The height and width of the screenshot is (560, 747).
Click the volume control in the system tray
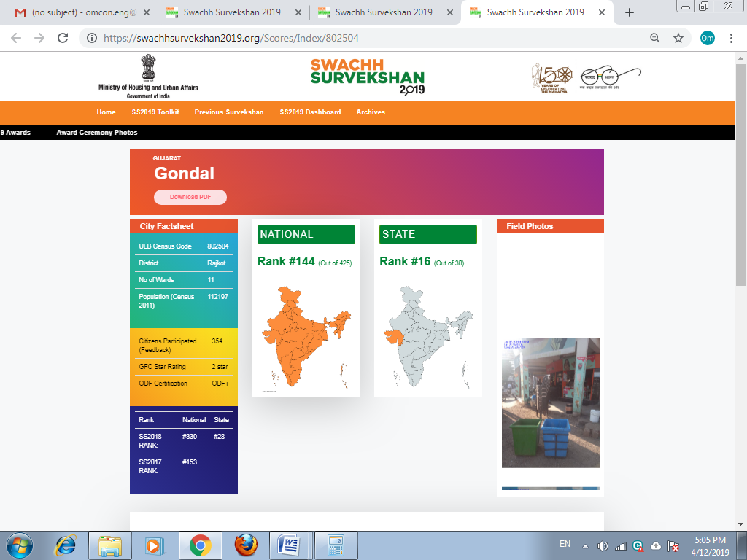pos(602,545)
